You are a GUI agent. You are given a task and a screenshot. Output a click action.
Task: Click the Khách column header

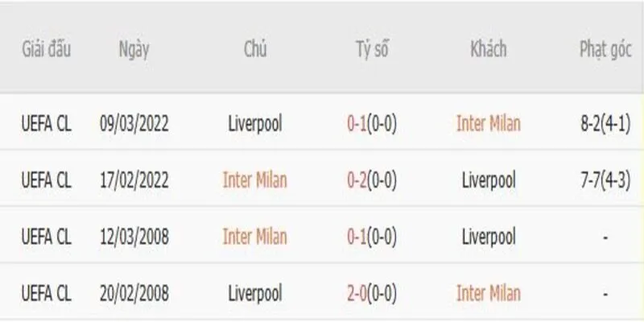pos(488,50)
